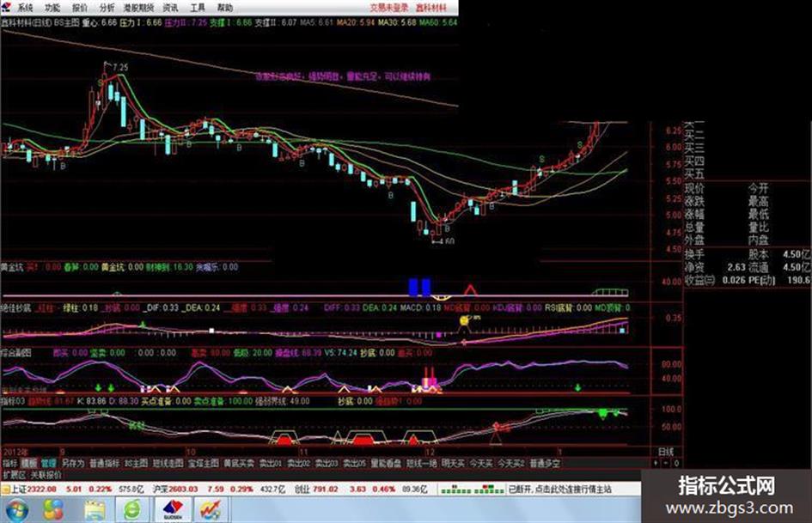Open the Windows Start button
The image size is (812, 523).
[16, 510]
